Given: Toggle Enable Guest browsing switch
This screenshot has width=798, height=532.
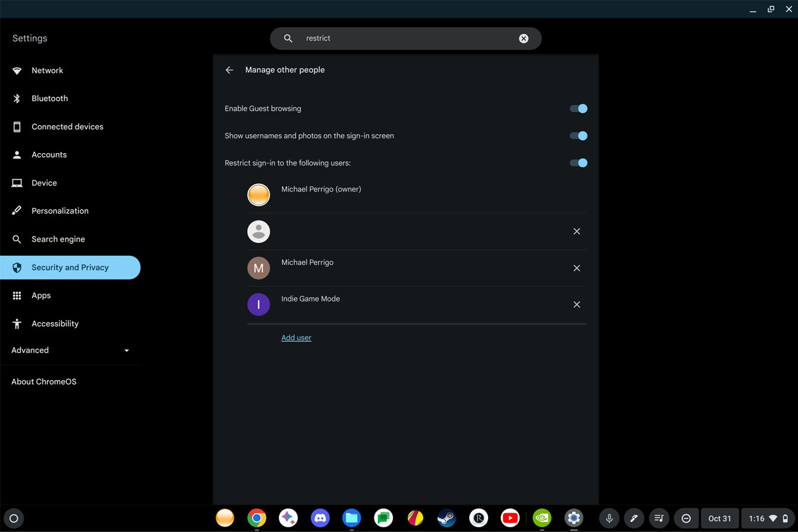Looking at the screenshot, I should [579, 109].
